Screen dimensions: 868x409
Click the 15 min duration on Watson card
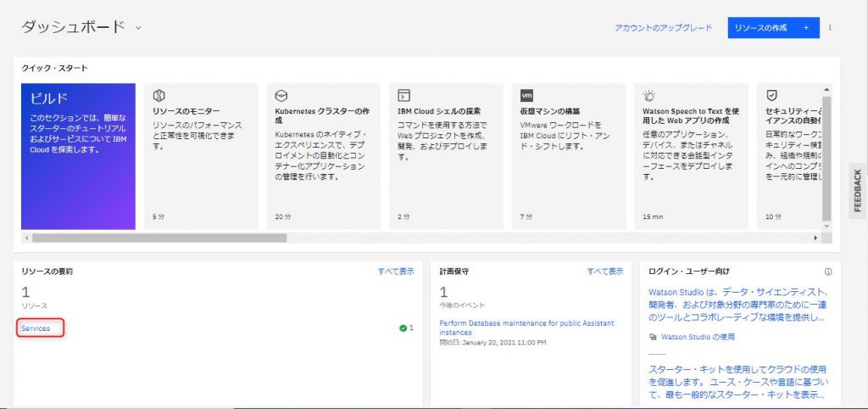(653, 216)
